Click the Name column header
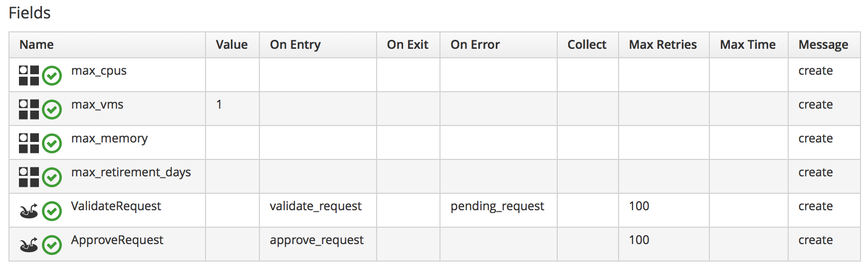Image resolution: width=868 pixels, height=271 pixels. coord(36,45)
